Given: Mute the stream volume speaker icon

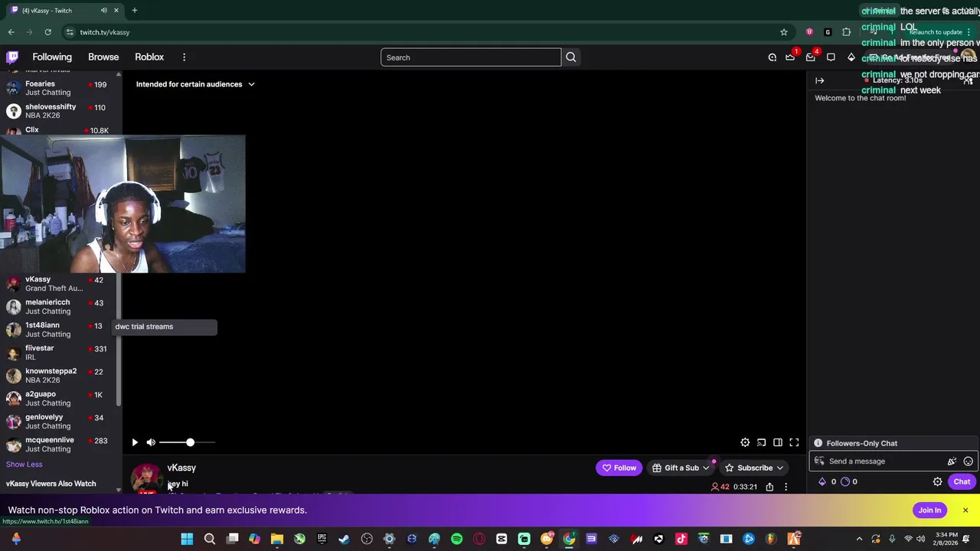Looking at the screenshot, I should [x=151, y=442].
